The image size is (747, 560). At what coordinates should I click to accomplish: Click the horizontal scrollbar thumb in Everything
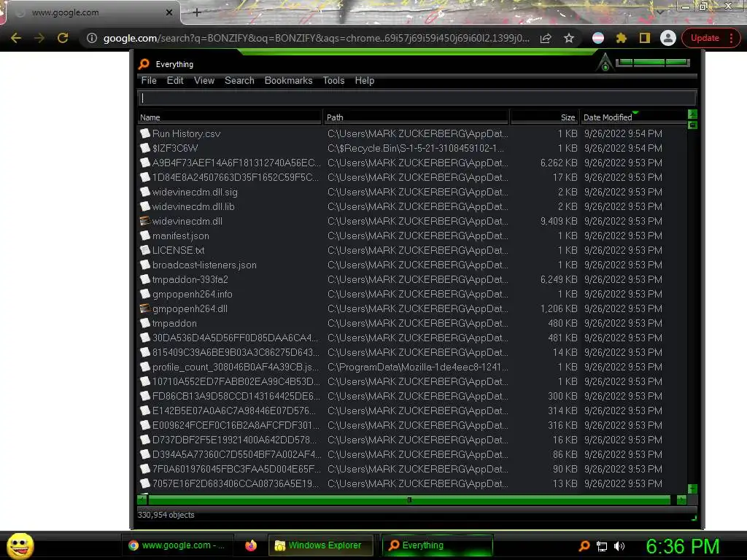(x=409, y=499)
